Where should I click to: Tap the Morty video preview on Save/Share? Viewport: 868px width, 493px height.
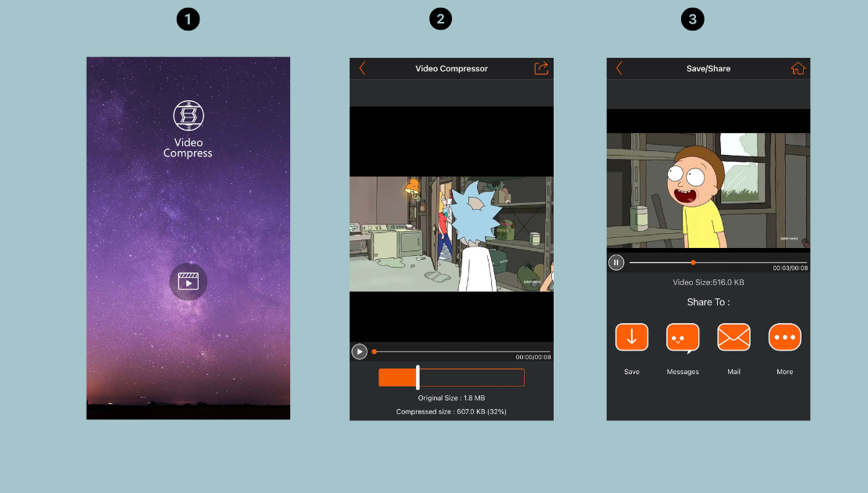click(708, 190)
